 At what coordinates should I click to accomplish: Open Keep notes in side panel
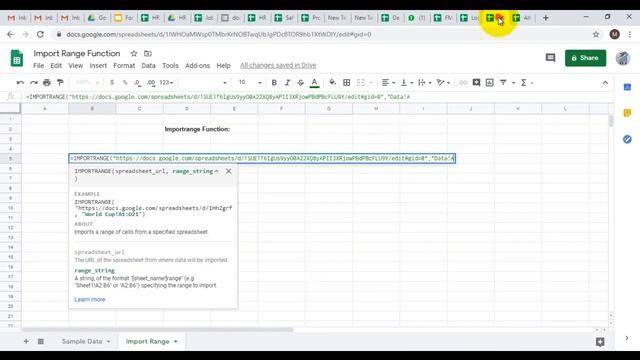(627, 113)
